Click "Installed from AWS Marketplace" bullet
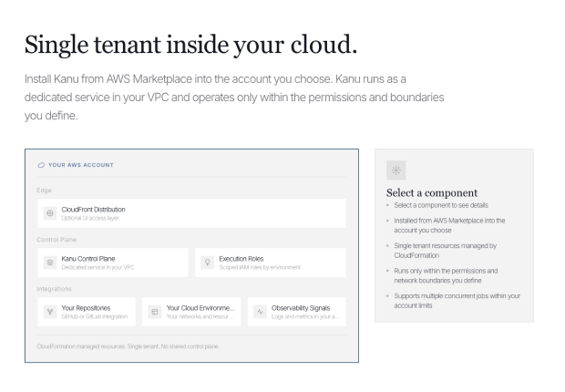565x392 pixels. [x=449, y=225]
